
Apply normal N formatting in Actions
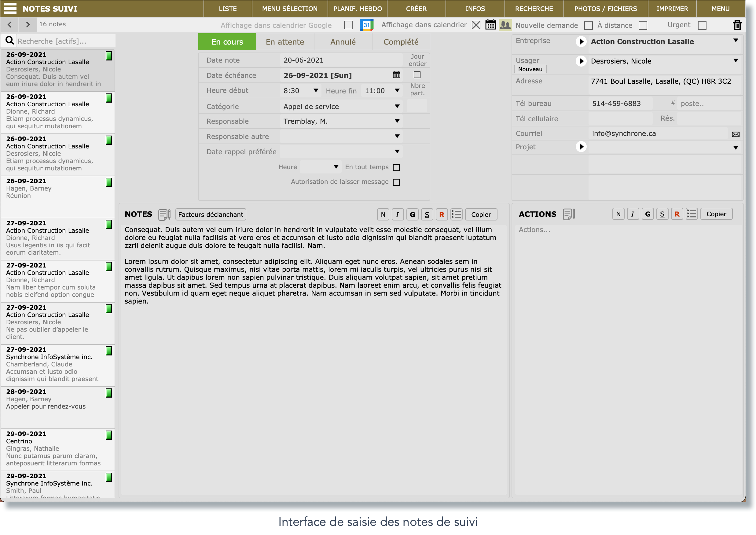click(x=618, y=214)
